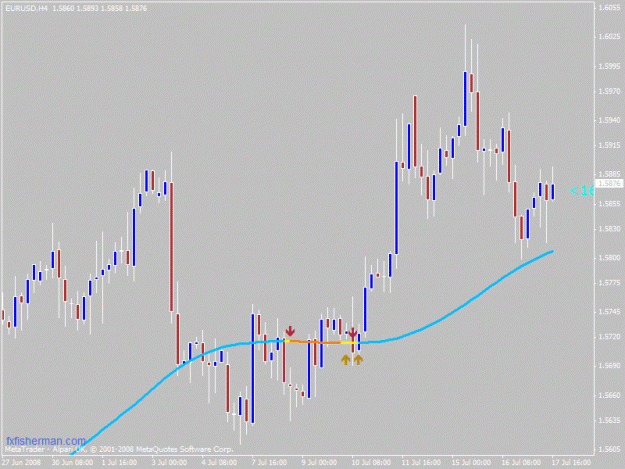Viewport: 625px width, 469px height.
Task: Click the time label 7 Jul 16:00
Action: [269, 463]
